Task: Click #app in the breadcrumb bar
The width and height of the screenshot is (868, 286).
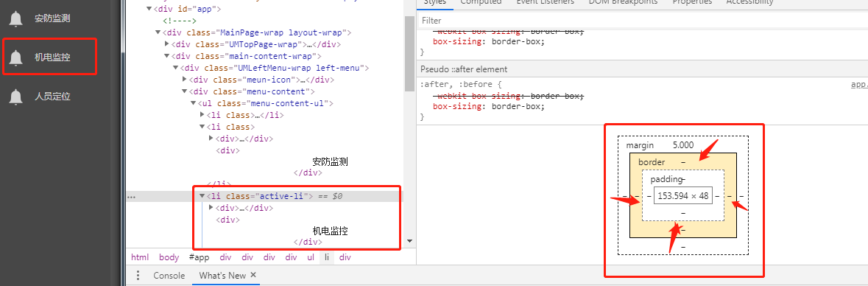Action: pos(199,257)
